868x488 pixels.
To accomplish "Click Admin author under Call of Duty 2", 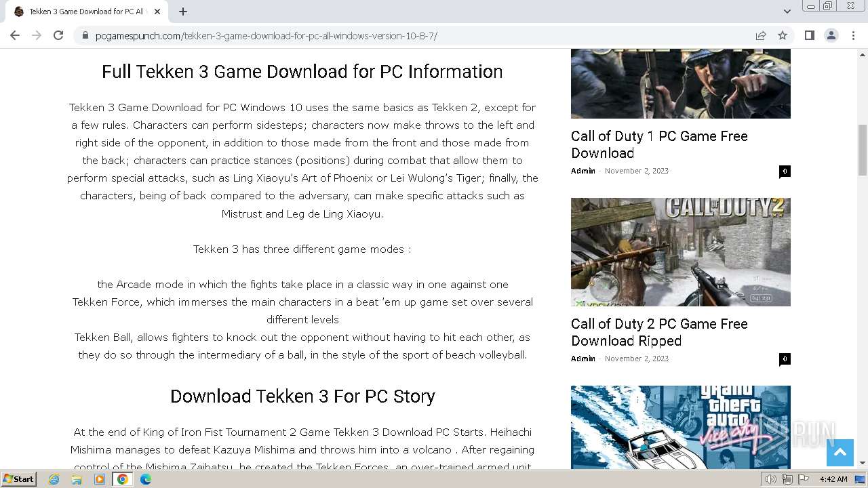I will [x=583, y=359].
